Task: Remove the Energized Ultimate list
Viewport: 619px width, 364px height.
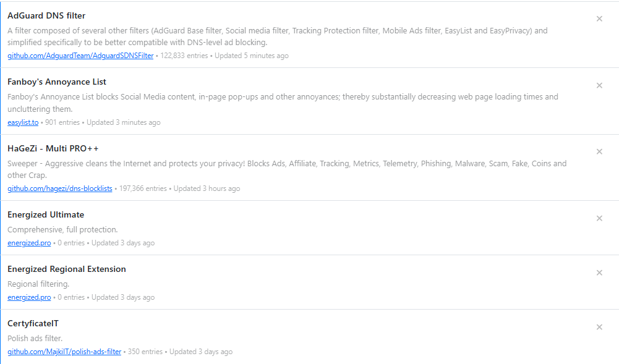Action: point(599,218)
